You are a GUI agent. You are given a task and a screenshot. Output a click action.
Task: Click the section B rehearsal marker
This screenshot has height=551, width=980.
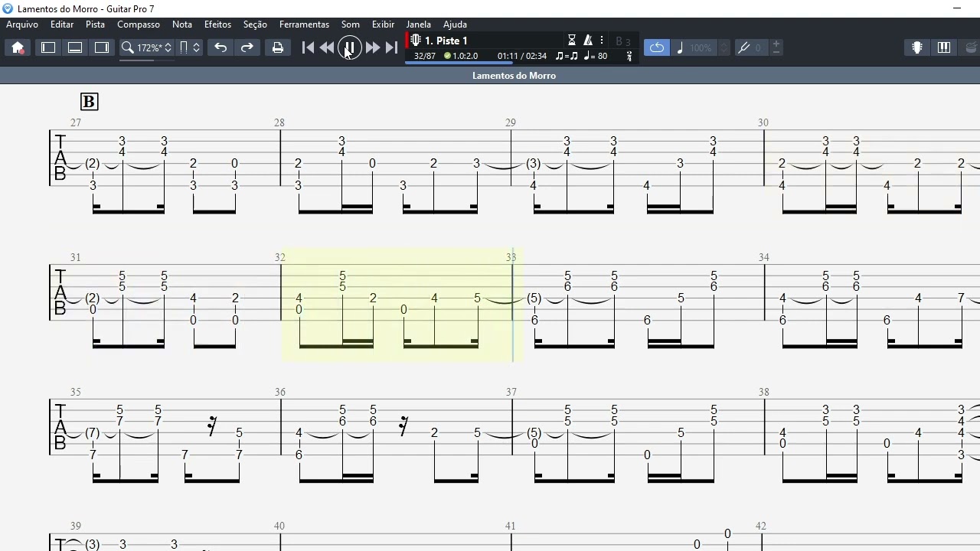[89, 102]
